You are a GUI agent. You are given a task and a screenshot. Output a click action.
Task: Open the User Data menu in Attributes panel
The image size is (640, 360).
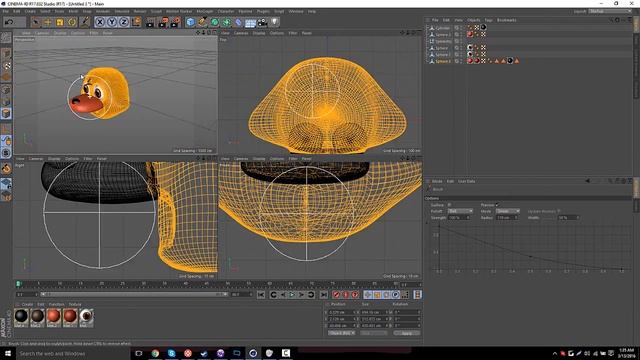click(467, 181)
